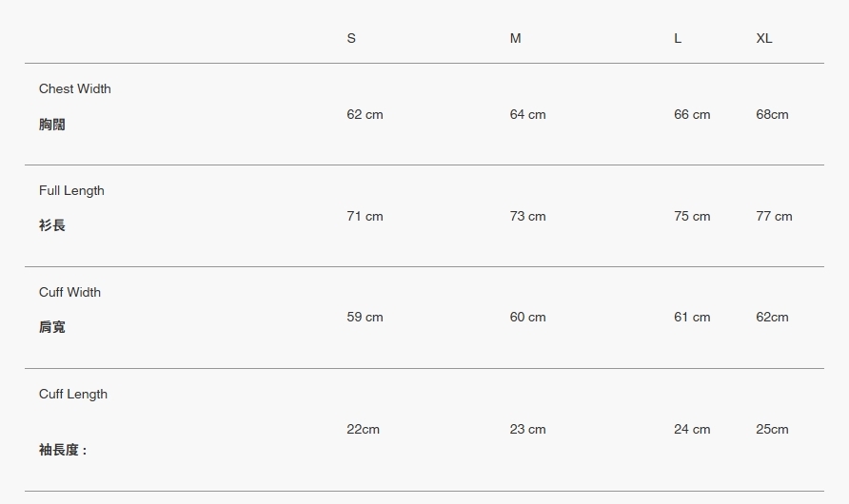Click the M size column header

click(x=515, y=38)
